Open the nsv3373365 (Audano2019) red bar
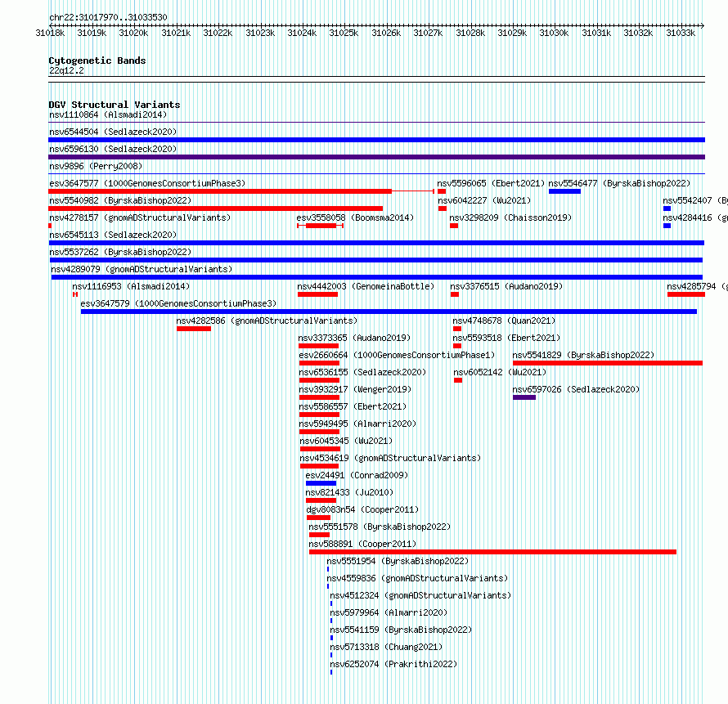The height and width of the screenshot is (704, 728). click(318, 346)
